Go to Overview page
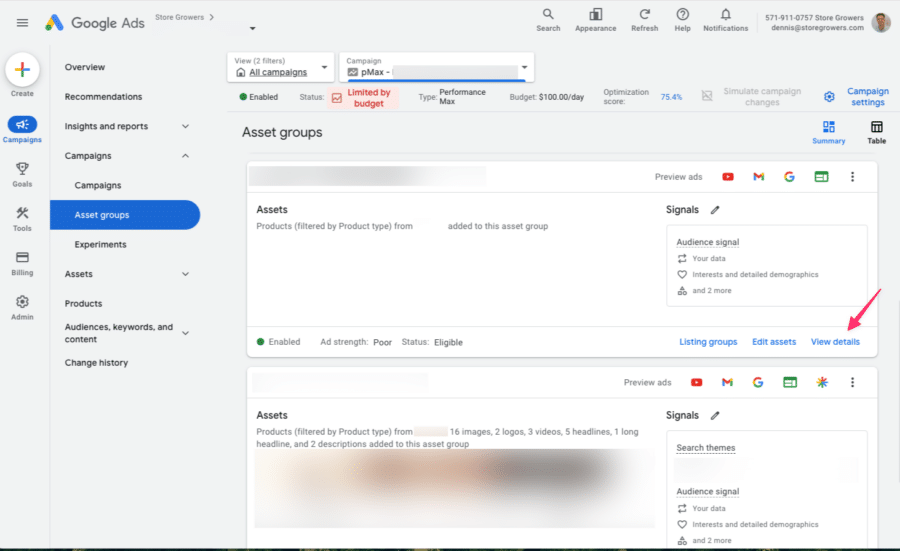This screenshot has width=900, height=551. (x=85, y=67)
